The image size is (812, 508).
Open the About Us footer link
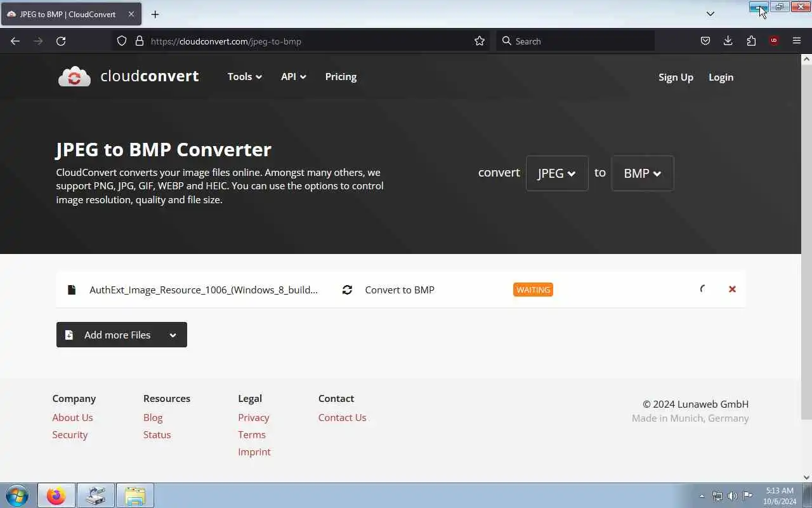click(72, 417)
